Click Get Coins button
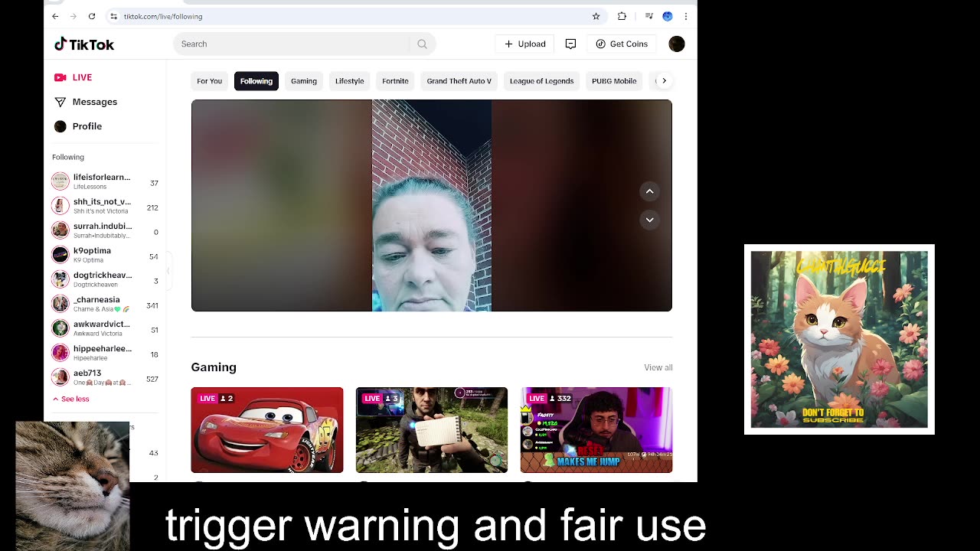 point(622,44)
